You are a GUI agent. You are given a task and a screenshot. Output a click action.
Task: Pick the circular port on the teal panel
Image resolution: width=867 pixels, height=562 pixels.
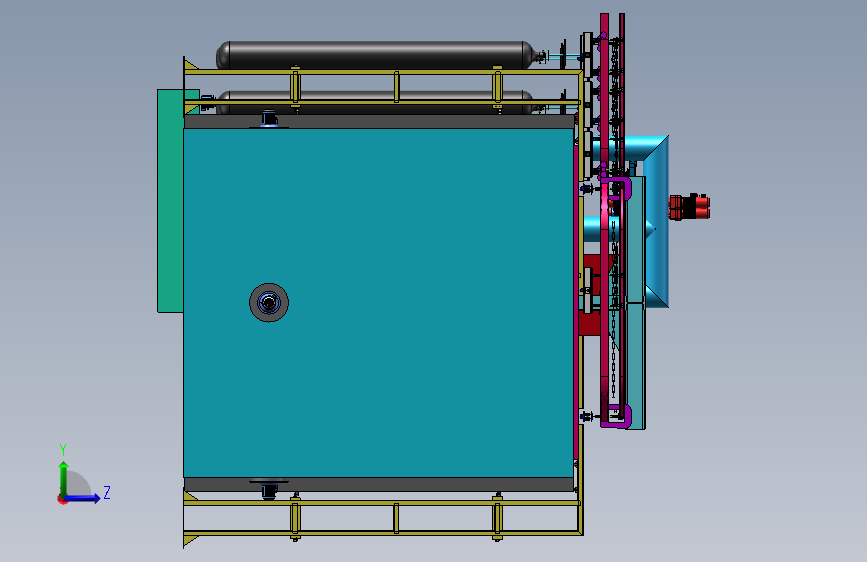point(269,303)
